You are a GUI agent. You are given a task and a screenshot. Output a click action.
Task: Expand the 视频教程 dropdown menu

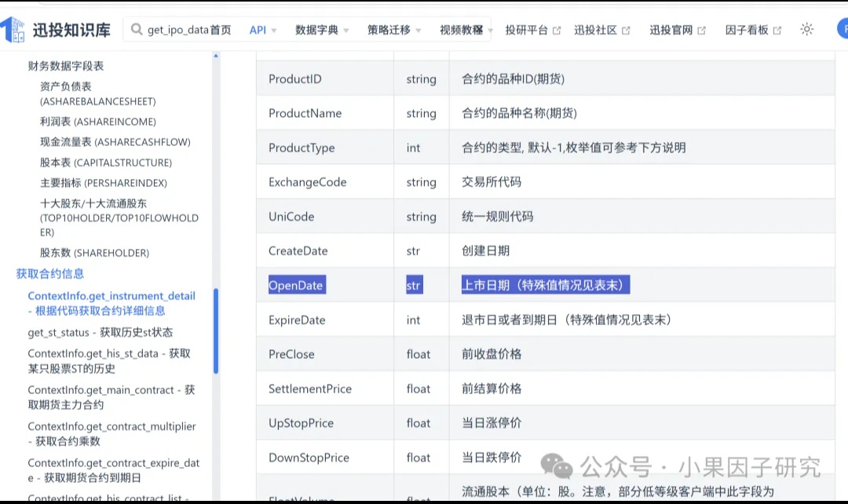point(466,31)
